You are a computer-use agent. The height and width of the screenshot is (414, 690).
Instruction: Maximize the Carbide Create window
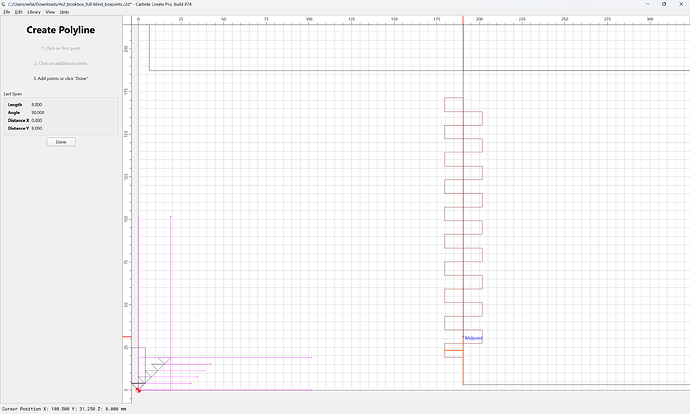coord(664,4)
